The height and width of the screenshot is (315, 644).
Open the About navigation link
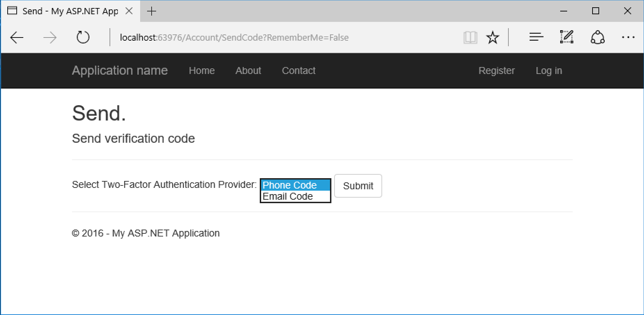tap(248, 71)
